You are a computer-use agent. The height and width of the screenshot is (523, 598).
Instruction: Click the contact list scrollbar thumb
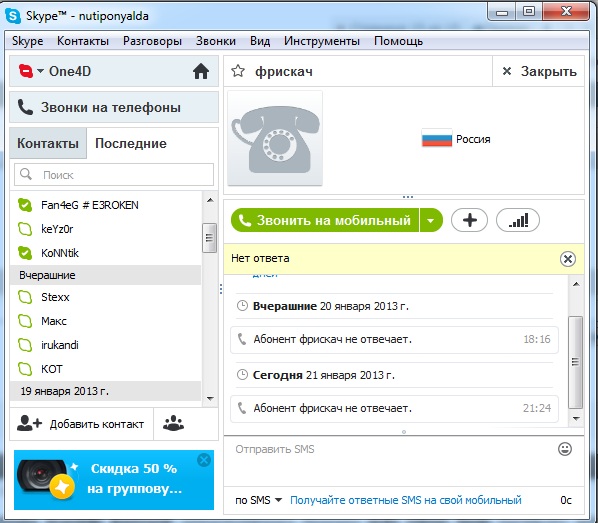click(209, 238)
